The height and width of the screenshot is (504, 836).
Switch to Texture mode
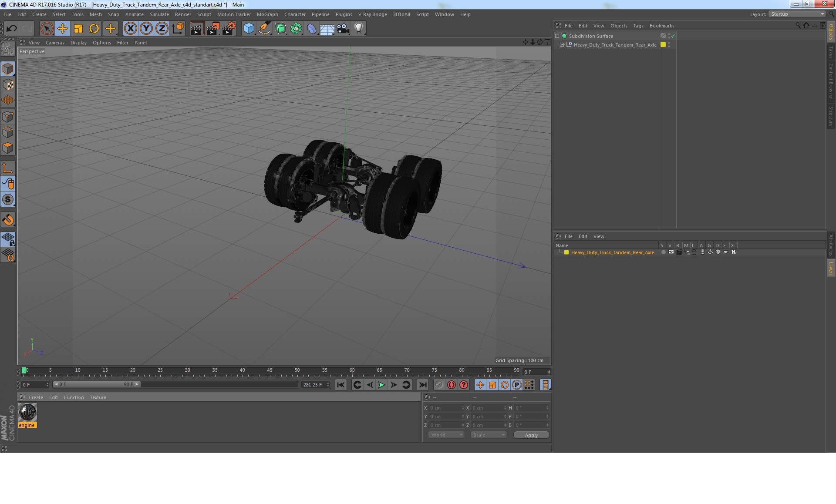pyautogui.click(x=8, y=85)
